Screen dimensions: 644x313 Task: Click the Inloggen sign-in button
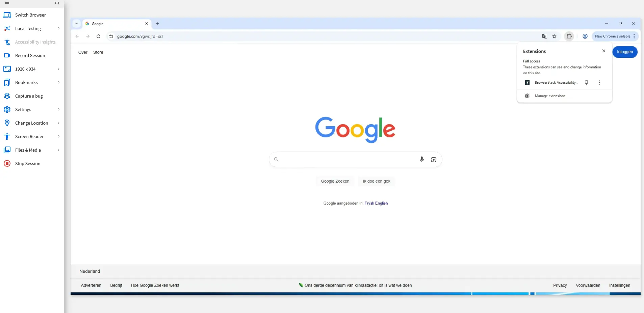click(625, 52)
